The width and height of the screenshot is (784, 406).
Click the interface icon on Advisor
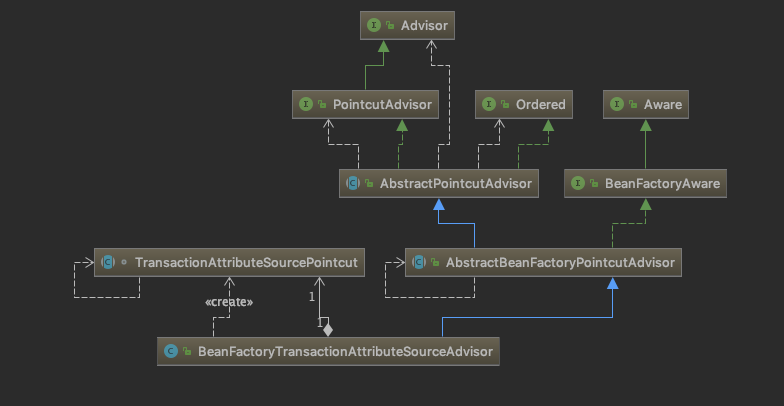tap(374, 26)
